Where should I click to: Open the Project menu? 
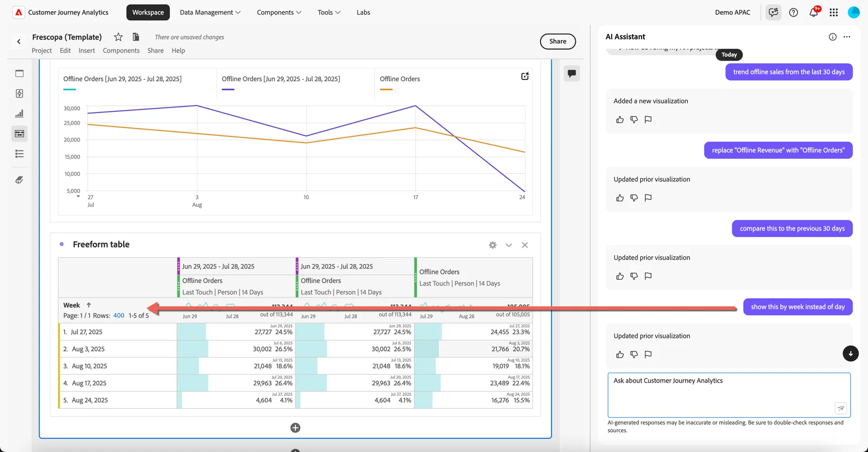click(42, 50)
